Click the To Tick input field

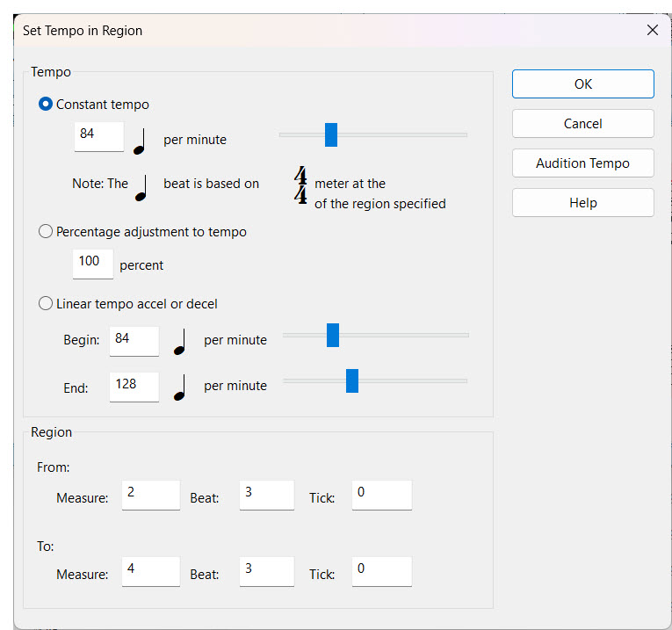381,571
